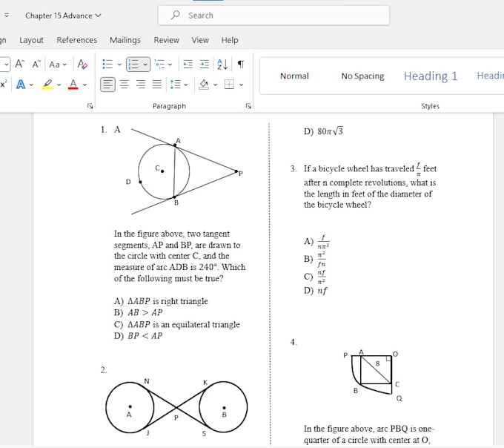Screen dimensions: 504x448
Task: Open Text Effects dropdown arrow
Action: click(31, 85)
